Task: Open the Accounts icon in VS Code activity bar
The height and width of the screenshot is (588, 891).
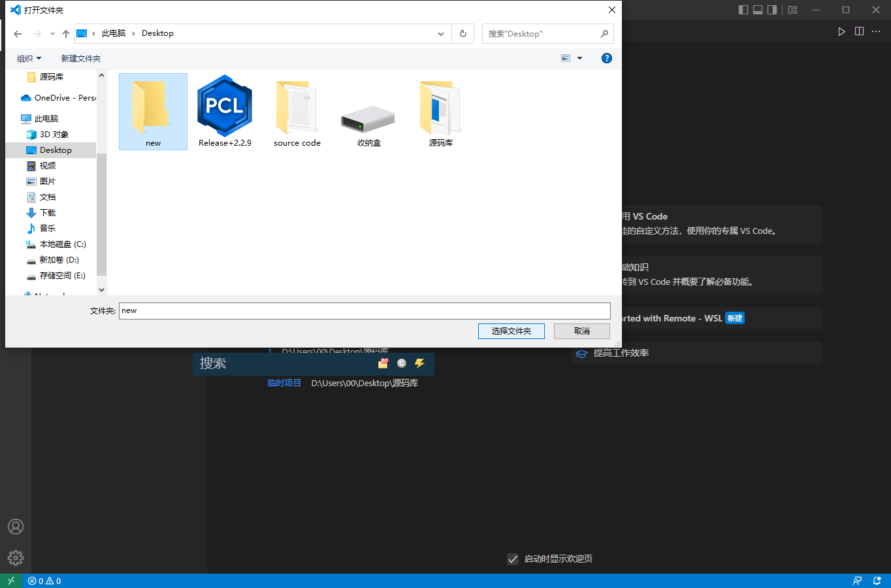Action: click(x=16, y=527)
